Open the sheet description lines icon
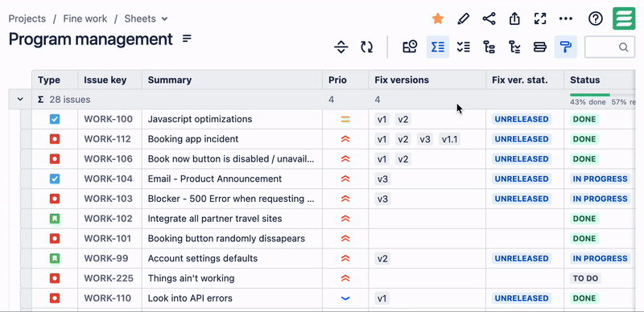The width and height of the screenshot is (644, 312). [x=187, y=39]
